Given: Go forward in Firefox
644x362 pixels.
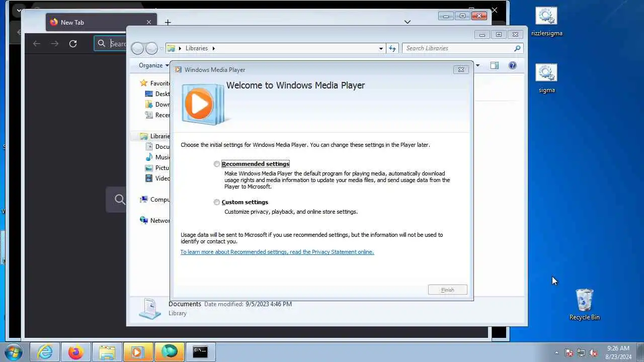Looking at the screenshot, I should 54,44.
